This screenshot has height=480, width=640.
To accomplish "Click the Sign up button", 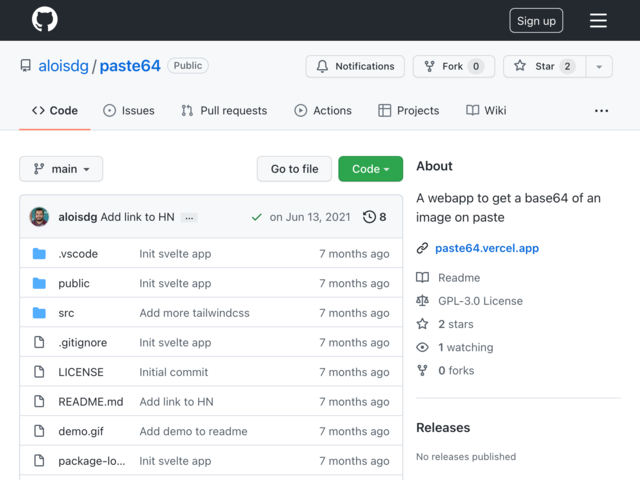I will [536, 20].
